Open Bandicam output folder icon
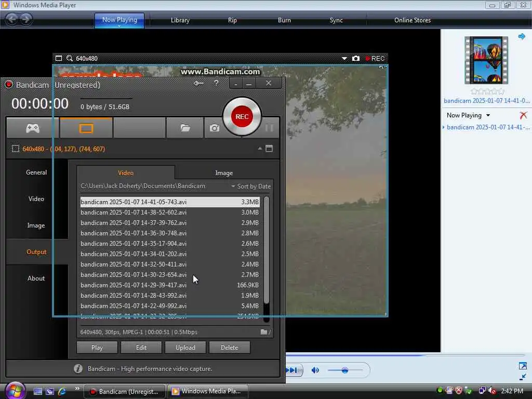 pos(185,128)
